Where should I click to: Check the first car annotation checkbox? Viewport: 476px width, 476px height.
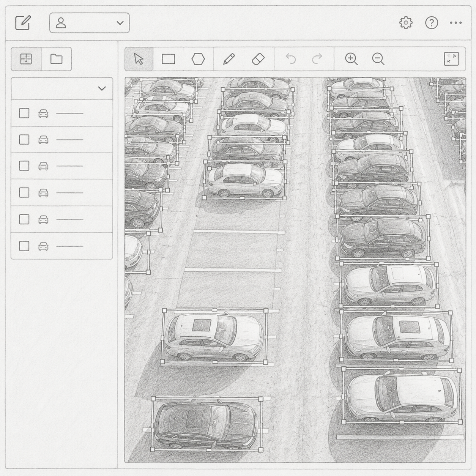[x=24, y=113]
